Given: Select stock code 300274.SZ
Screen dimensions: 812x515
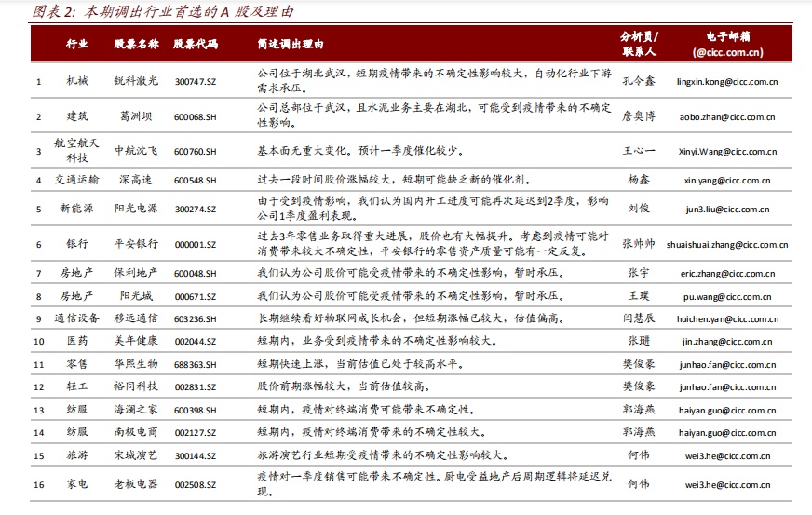Looking at the screenshot, I should (196, 210).
